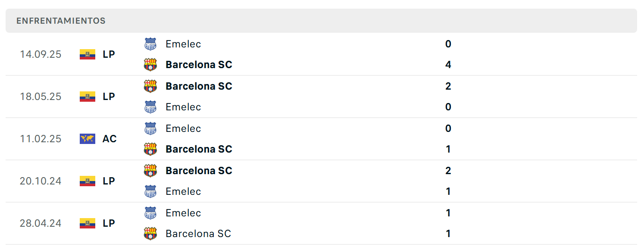This screenshot has width=644, height=250.
Task: Click the Emelec crest in 14.09.25 match
Action: tap(150, 44)
